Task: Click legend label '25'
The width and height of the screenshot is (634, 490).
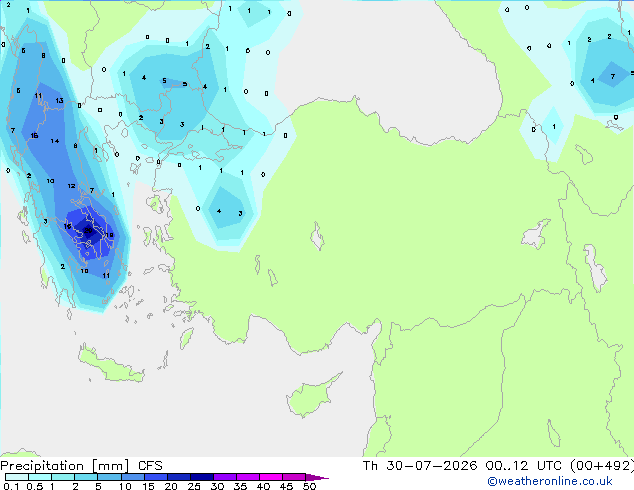Action: point(194,486)
